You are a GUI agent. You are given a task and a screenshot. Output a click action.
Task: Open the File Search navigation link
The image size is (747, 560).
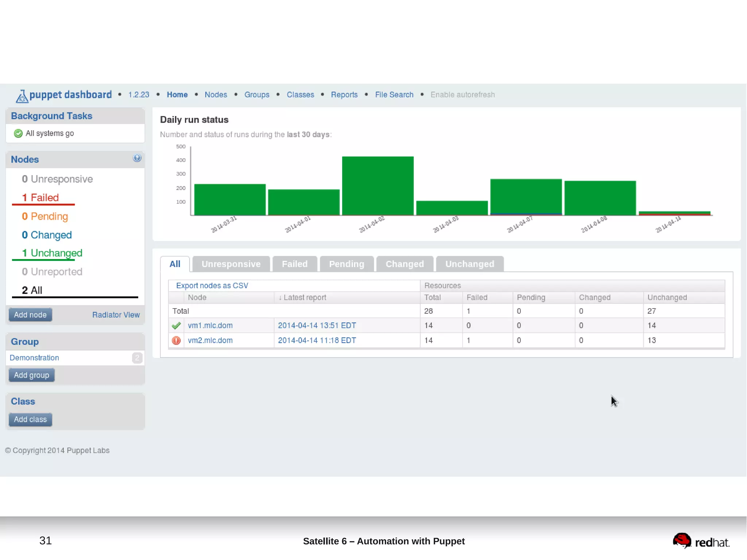pos(394,95)
